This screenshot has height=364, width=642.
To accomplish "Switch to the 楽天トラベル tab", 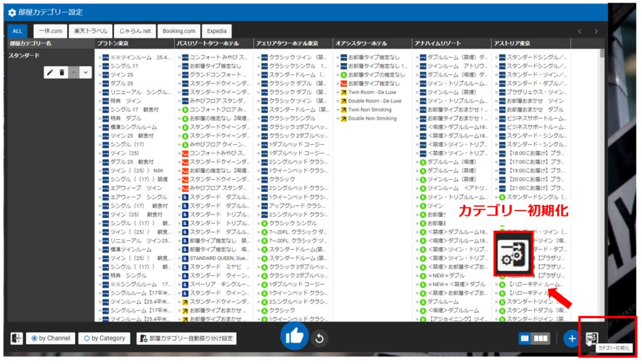I will coord(90,31).
